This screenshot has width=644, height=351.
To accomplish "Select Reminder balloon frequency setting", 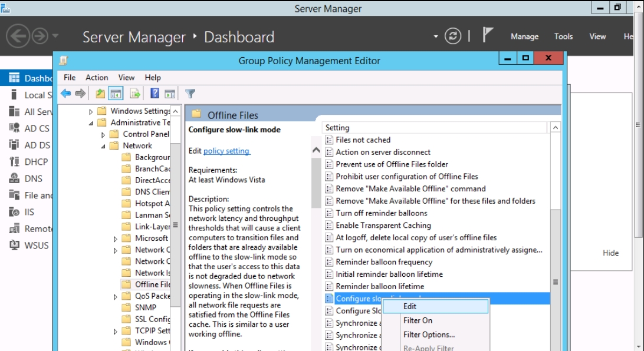I will click(x=383, y=262).
